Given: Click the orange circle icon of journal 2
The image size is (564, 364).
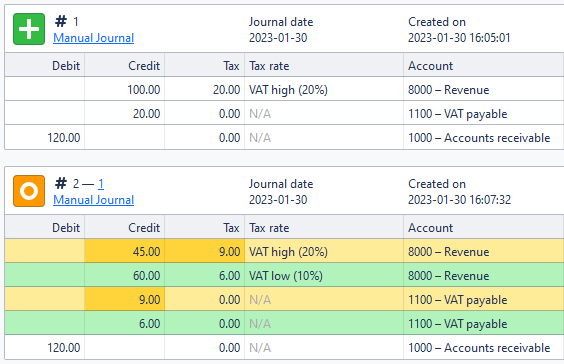Looking at the screenshot, I should (29, 191).
